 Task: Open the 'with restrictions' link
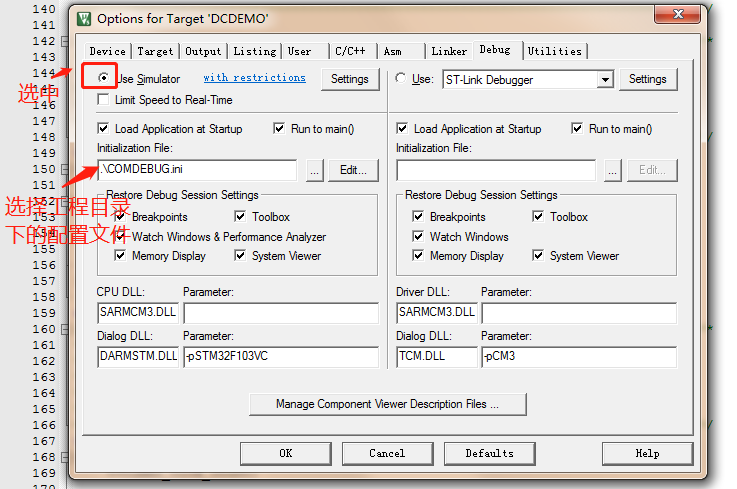tap(254, 78)
